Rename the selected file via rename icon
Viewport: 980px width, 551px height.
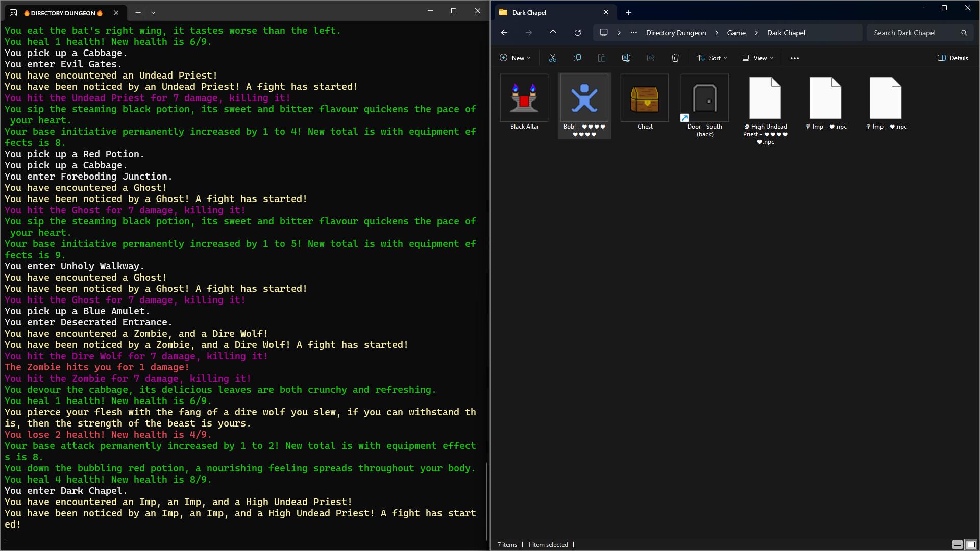626,58
